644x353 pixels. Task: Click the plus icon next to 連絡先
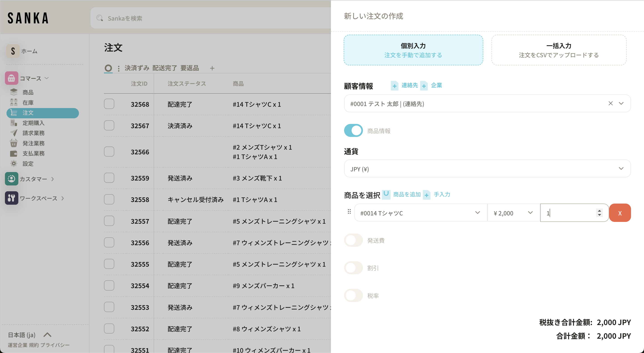[x=394, y=86]
